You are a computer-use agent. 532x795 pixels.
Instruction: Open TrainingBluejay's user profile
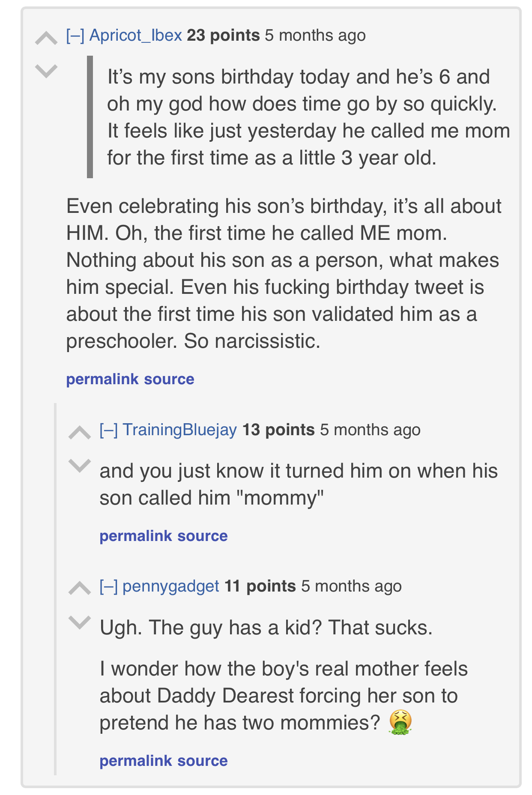(x=179, y=430)
